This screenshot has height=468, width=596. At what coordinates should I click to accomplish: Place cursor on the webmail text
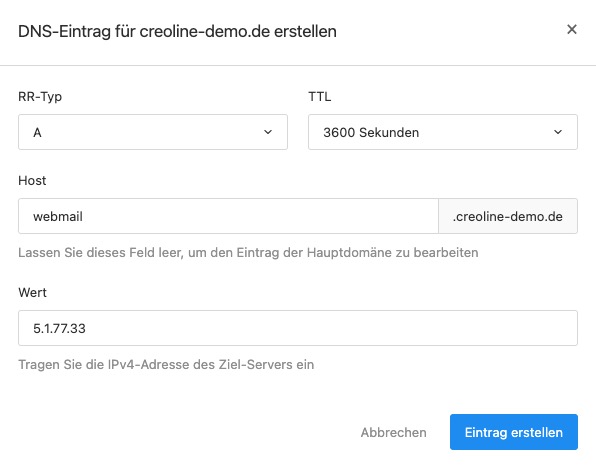point(58,216)
